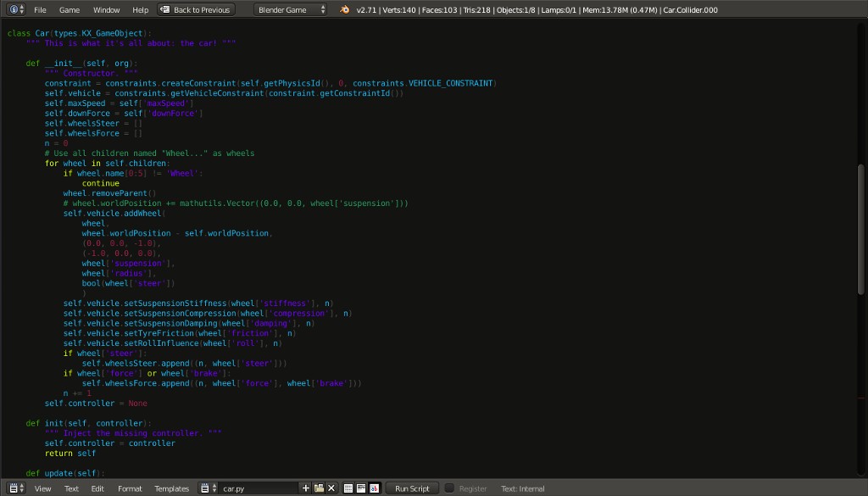Create a new text block with the + icon
The width and height of the screenshot is (868, 496).
pos(305,488)
